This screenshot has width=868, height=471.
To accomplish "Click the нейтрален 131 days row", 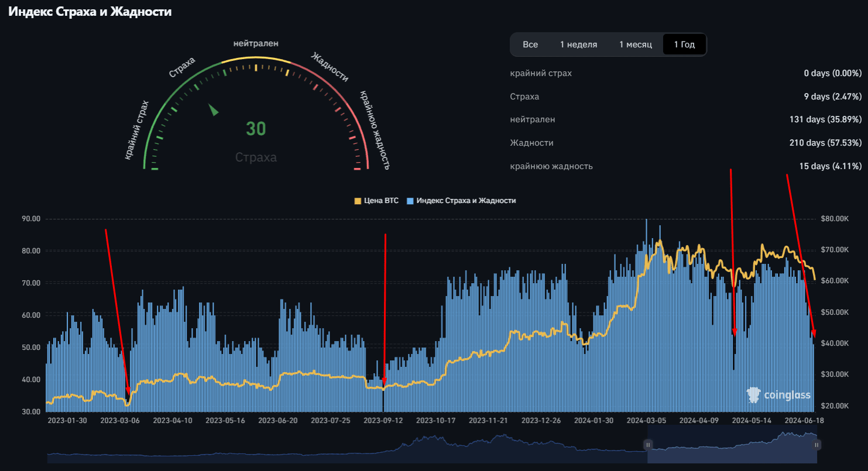I will [x=685, y=119].
